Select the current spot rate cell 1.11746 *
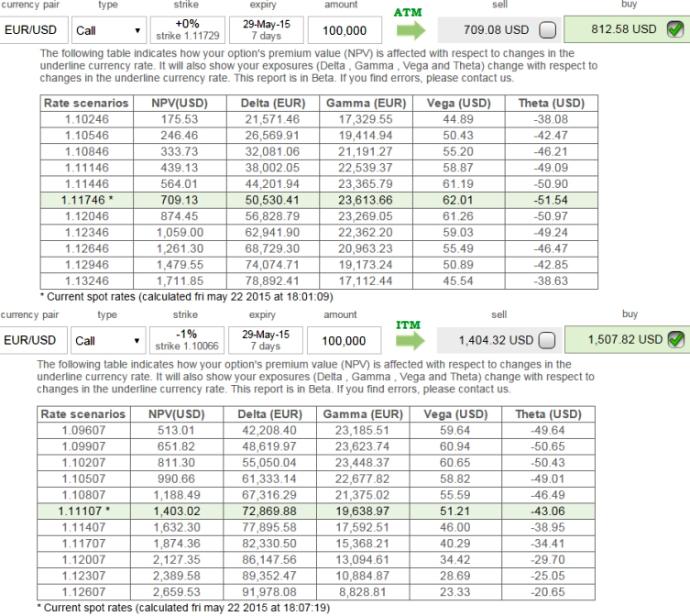 [x=87, y=201]
